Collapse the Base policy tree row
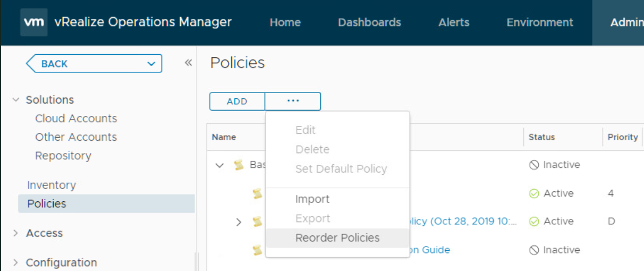This screenshot has width=644, height=271. click(219, 165)
